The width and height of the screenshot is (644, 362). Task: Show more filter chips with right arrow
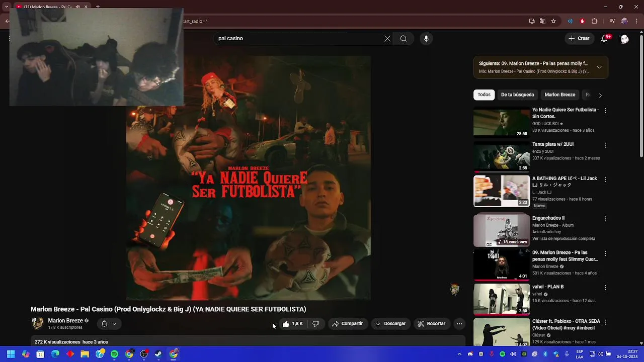[x=600, y=95]
